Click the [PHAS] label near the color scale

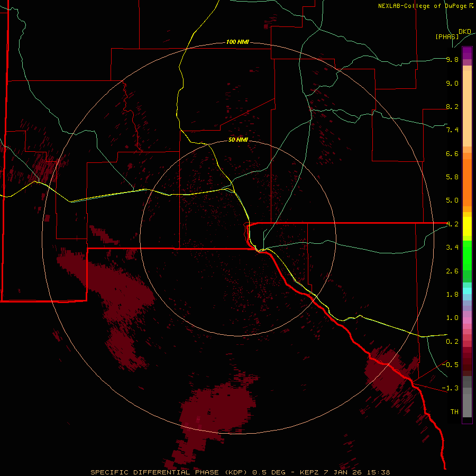pos(447,36)
